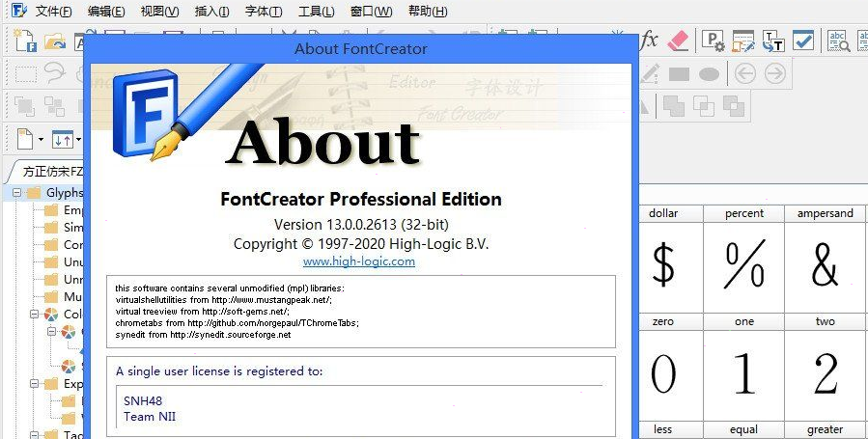Click the Version 13.0.0.2613 text
This screenshot has width=868, height=439.
coord(361,225)
